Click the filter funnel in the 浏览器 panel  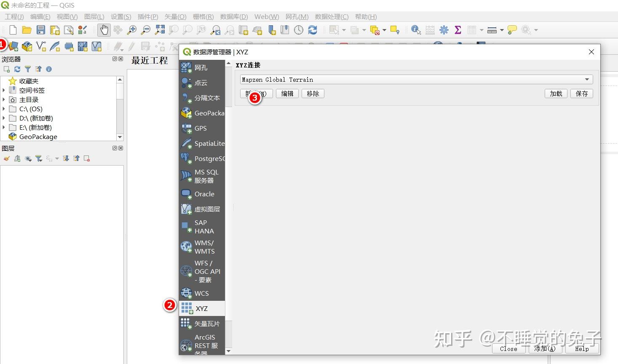click(28, 69)
